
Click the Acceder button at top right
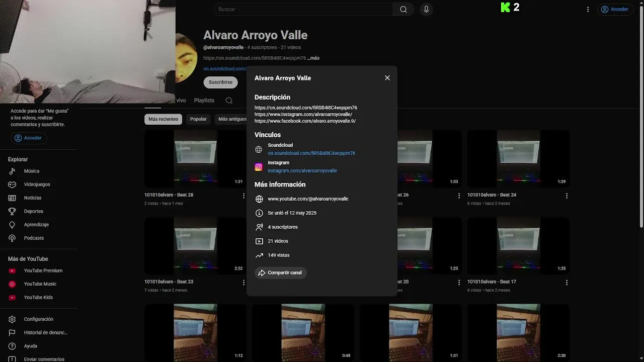click(x=614, y=9)
